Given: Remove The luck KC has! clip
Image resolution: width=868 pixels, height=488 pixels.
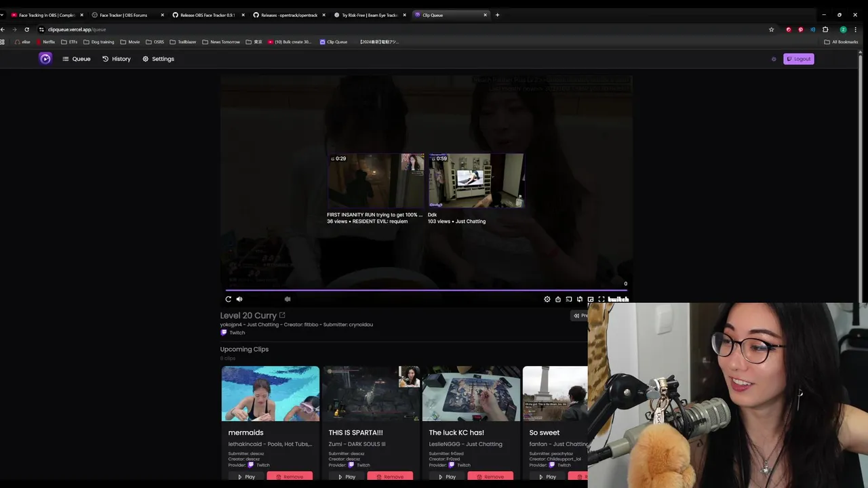Looking at the screenshot, I should click(490, 476).
